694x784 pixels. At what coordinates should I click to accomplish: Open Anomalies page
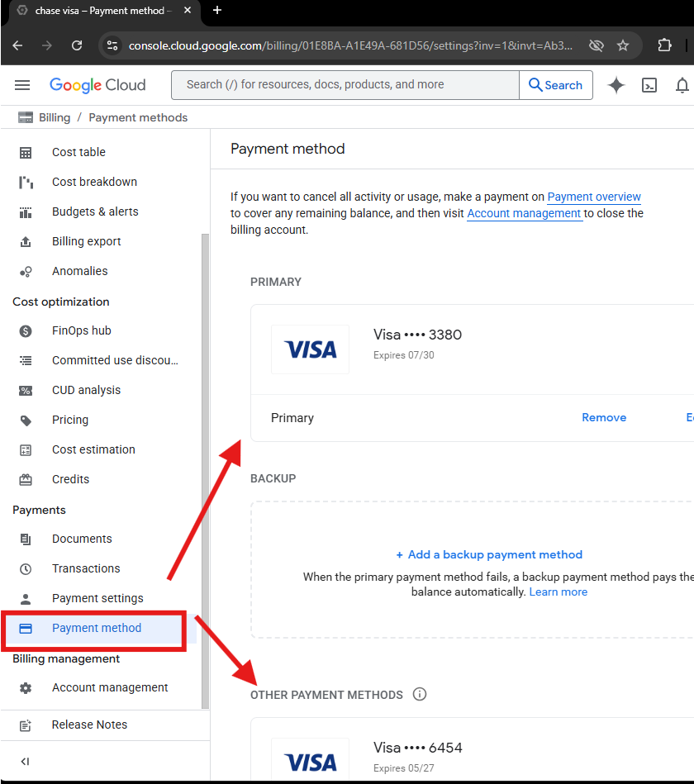[80, 272]
